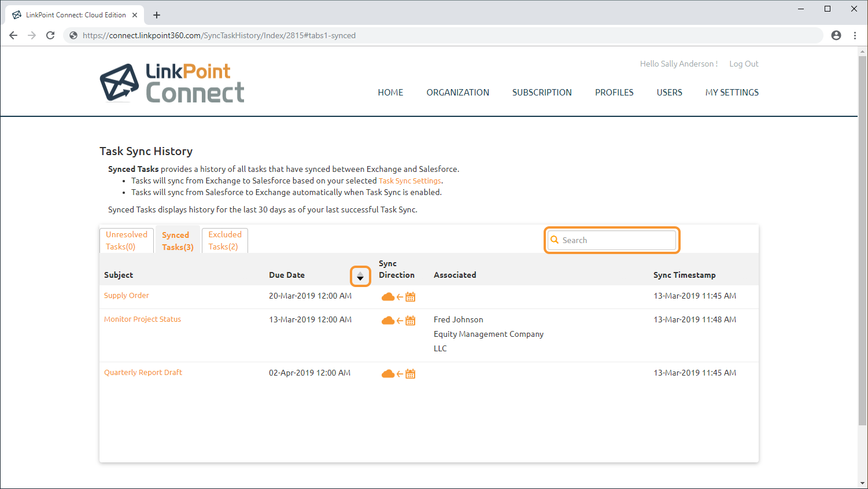Click the search magnifier icon
The height and width of the screenshot is (489, 868).
(555, 240)
